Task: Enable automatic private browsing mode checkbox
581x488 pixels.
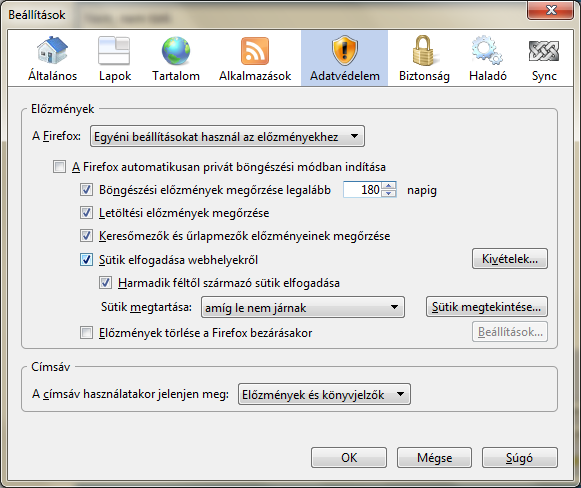Action: coord(59,167)
